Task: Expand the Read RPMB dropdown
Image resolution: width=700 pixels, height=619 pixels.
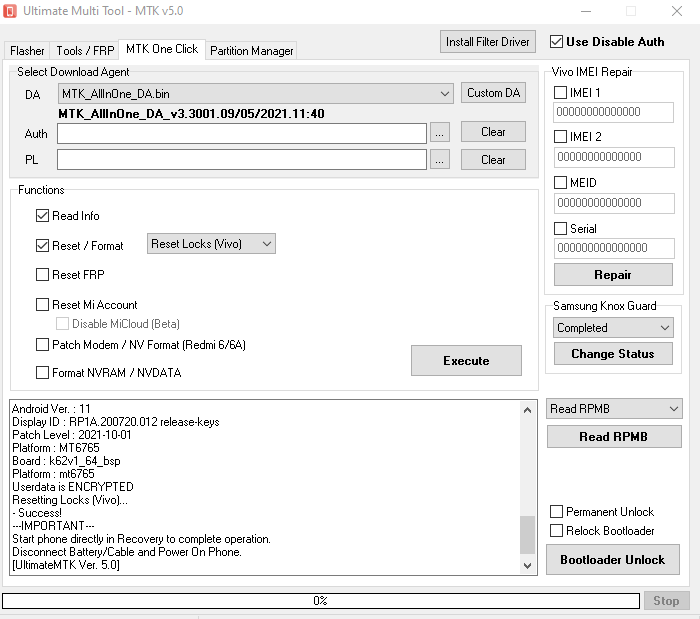Action: click(614, 409)
